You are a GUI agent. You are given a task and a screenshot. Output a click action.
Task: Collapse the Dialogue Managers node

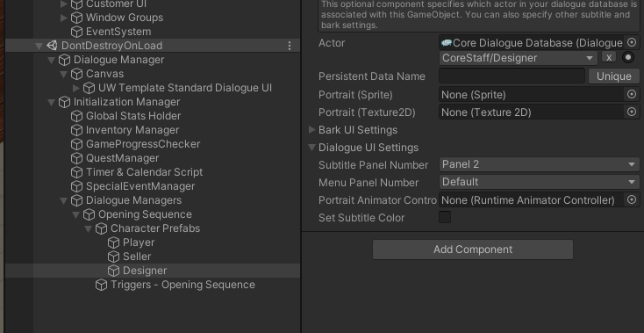64,200
